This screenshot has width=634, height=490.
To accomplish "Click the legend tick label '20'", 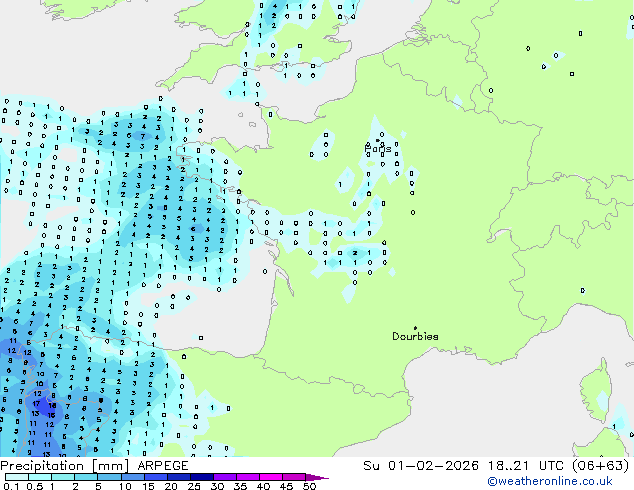I will 171,486.
